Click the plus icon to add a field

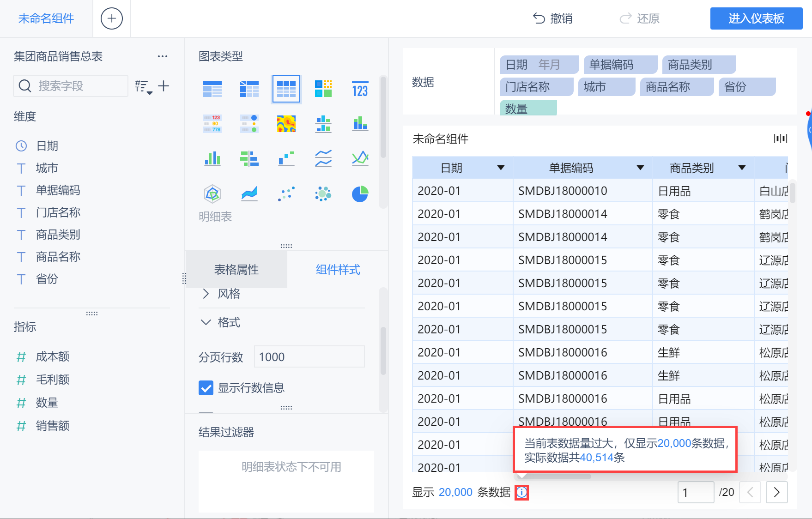point(164,86)
